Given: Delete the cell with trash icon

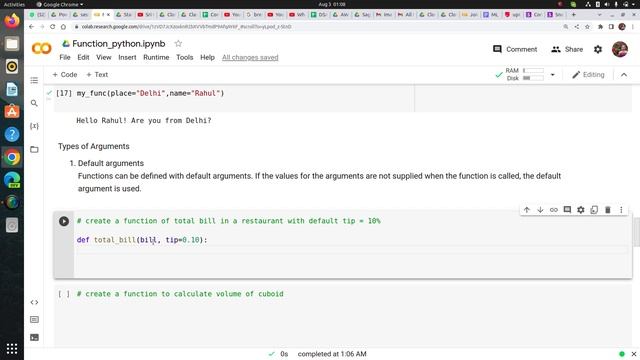Looking at the screenshot, I should point(607,210).
